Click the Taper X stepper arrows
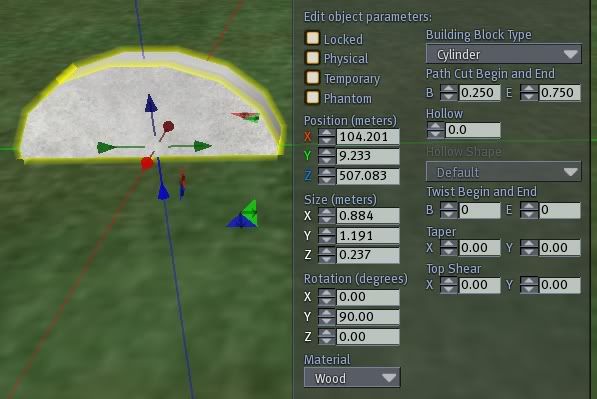Image resolution: width=597 pixels, height=399 pixels. (449, 248)
